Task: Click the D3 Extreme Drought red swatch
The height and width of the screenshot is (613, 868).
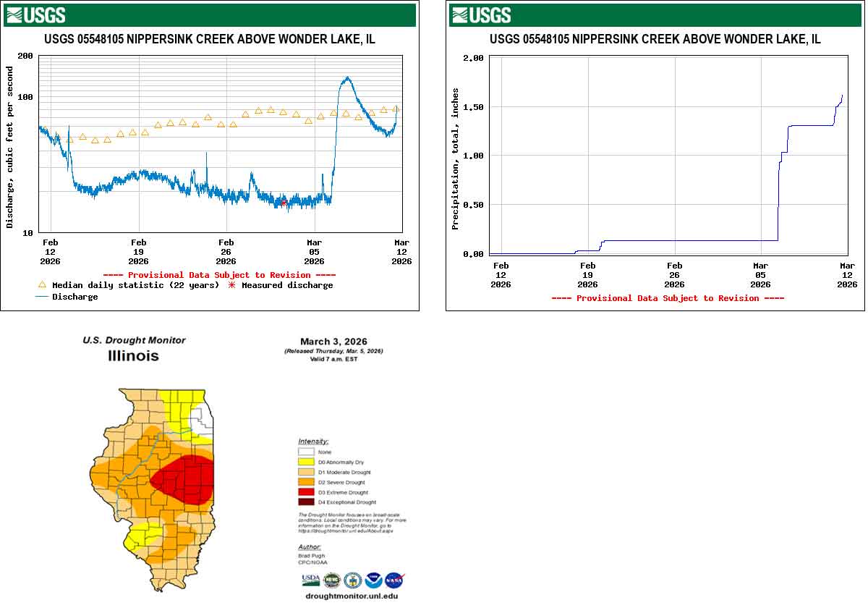Action: pyautogui.click(x=306, y=492)
